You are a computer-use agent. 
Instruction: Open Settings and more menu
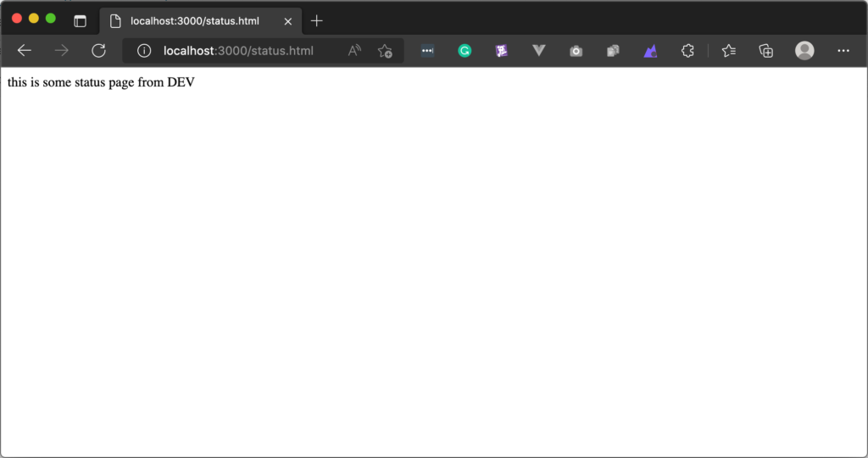click(843, 51)
